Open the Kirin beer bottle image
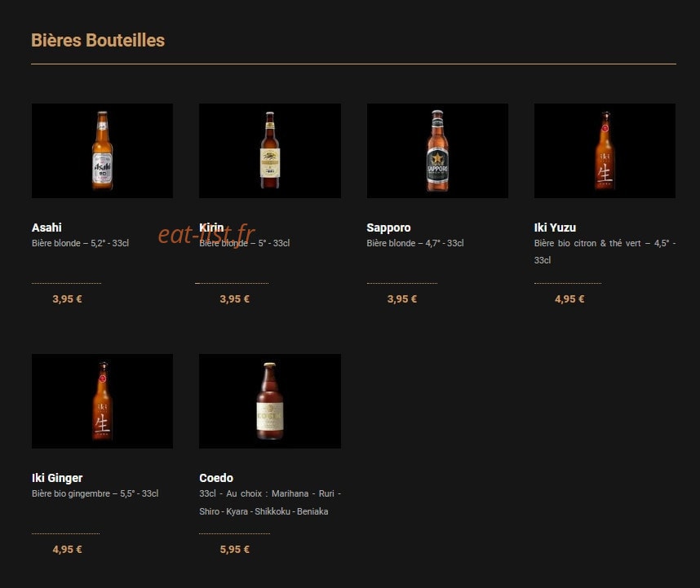Screen dimensions: 700x588 270,151
